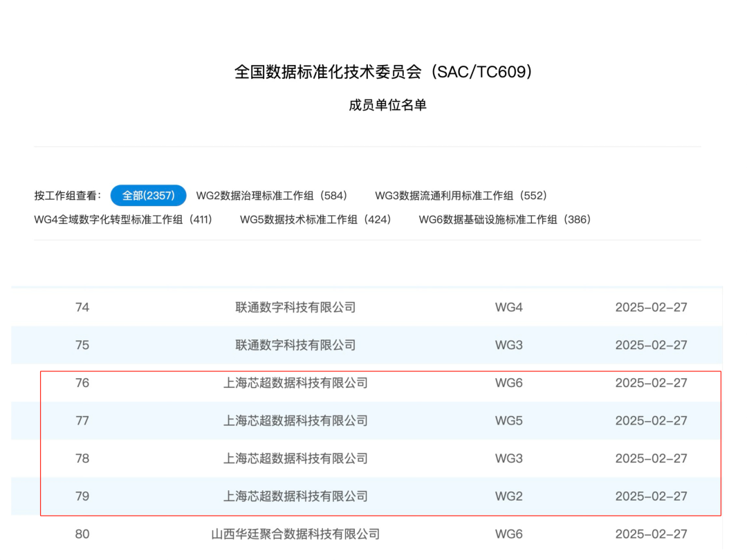
Task: Select row number 77
Action: click(82, 420)
